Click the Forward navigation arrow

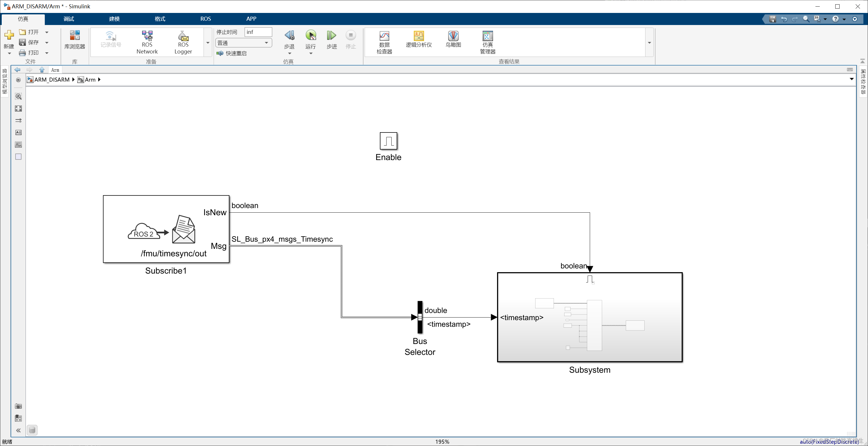pos(30,70)
